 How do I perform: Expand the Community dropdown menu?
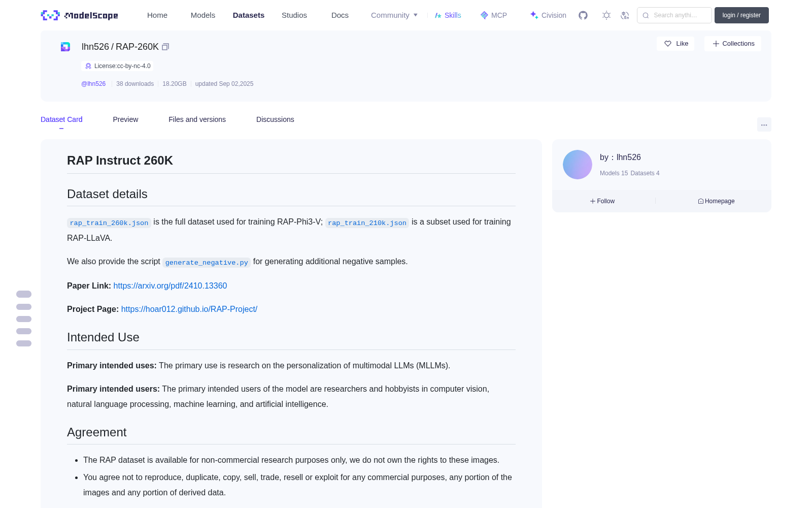click(x=394, y=15)
